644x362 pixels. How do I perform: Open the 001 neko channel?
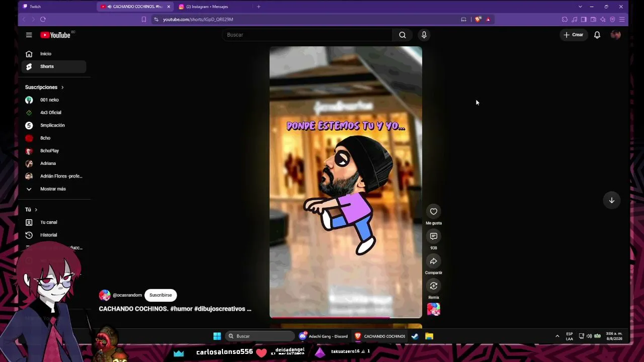[54, 100]
